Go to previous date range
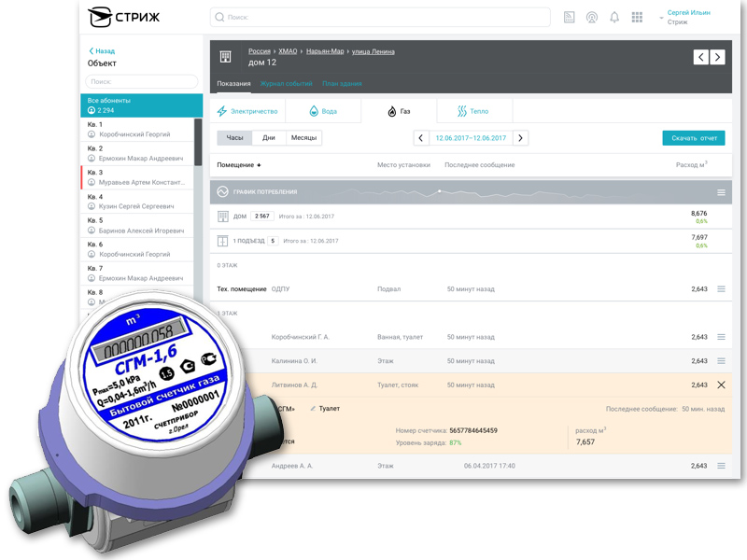The height and width of the screenshot is (560, 747). point(421,138)
